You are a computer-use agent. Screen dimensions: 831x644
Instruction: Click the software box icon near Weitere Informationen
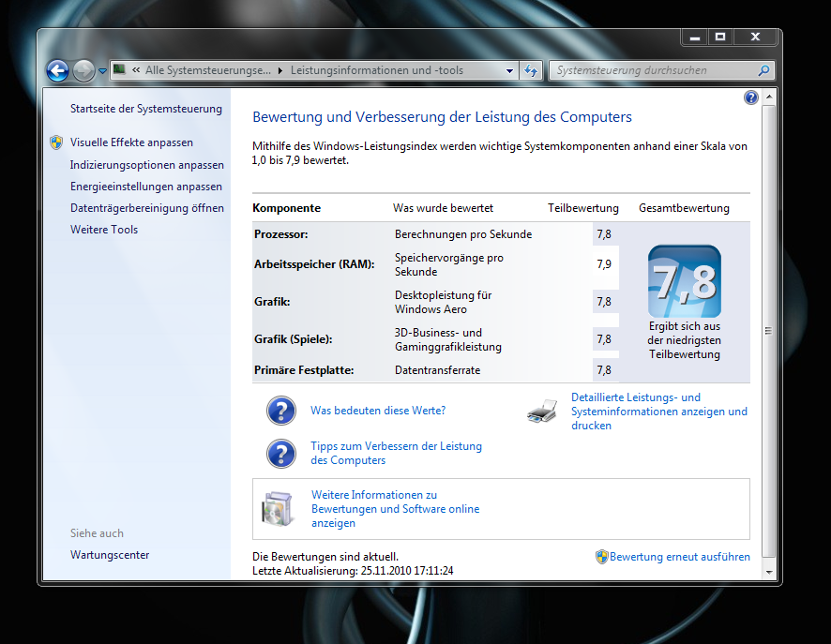[278, 509]
